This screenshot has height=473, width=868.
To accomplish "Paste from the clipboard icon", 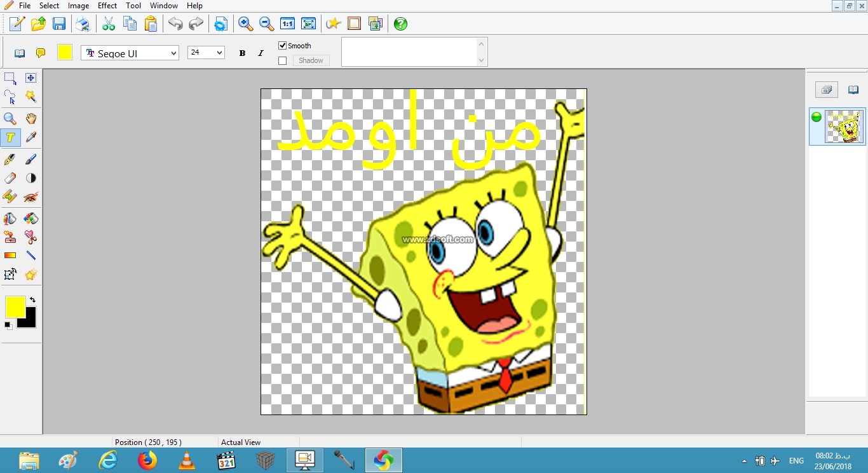I will tap(151, 24).
